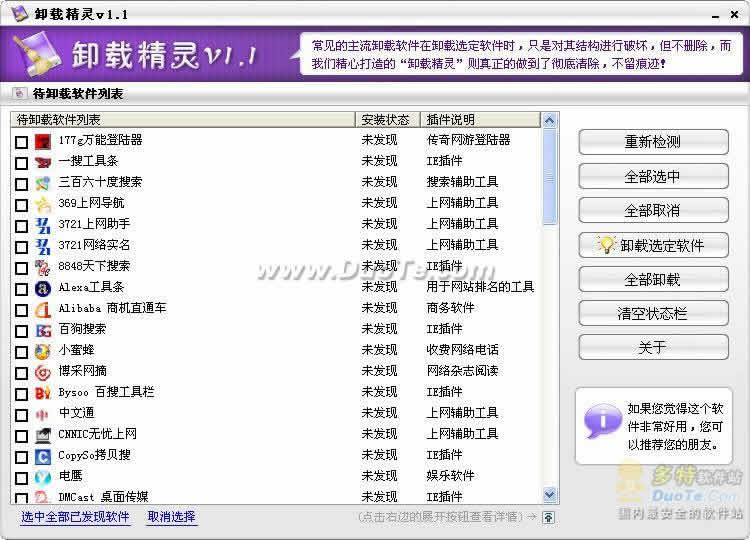Click the 全部取消 button
750x540 pixels.
point(653,210)
